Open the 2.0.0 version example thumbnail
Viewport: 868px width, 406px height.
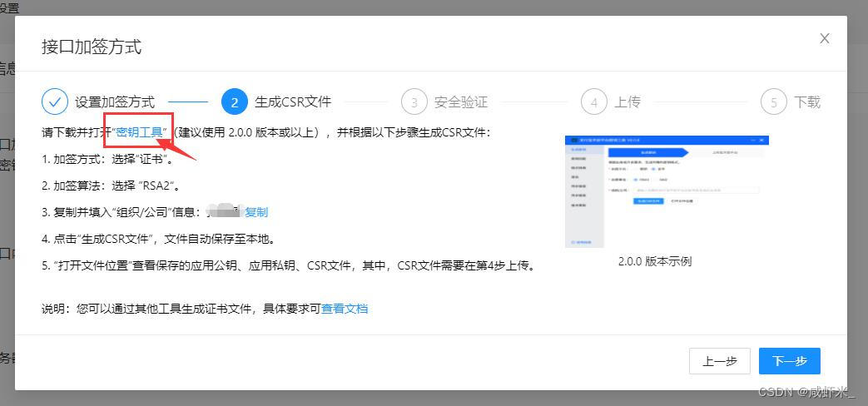pyautogui.click(x=667, y=191)
